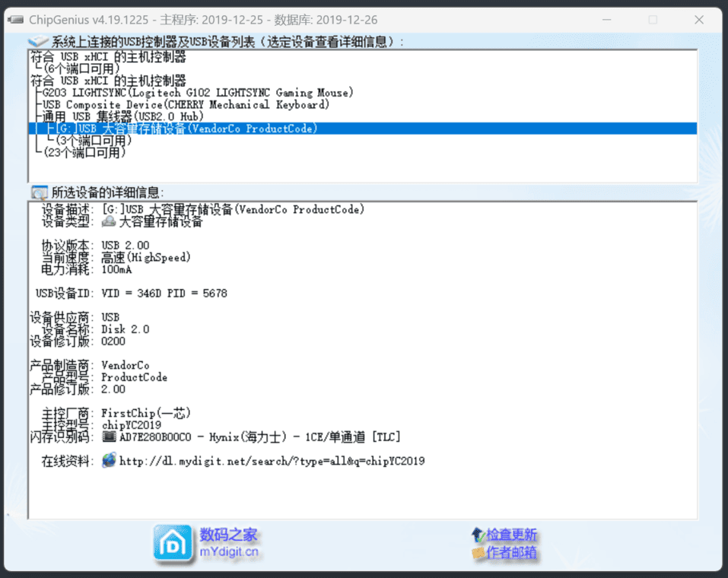
Task: Click the VendorCo manufacturer value in details
Action: point(126,365)
